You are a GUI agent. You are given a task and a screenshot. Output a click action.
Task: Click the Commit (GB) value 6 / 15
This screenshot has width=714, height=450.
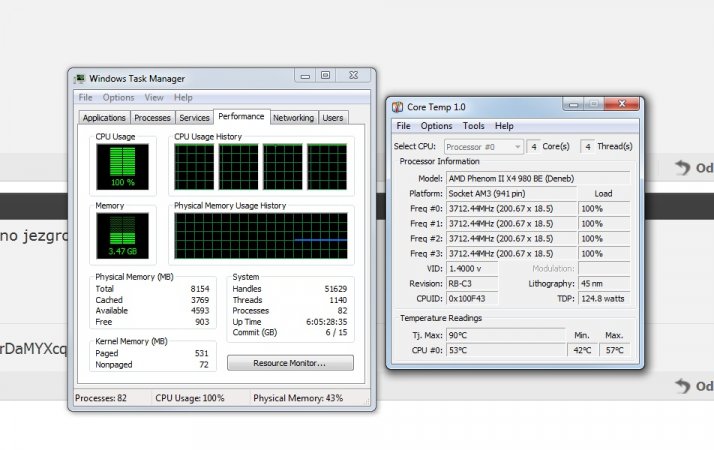click(336, 332)
